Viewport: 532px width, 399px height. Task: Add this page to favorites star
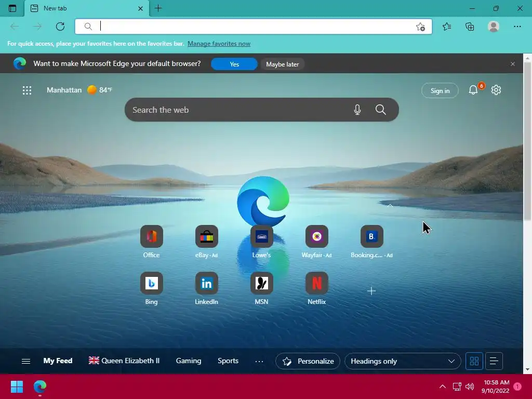point(420,27)
